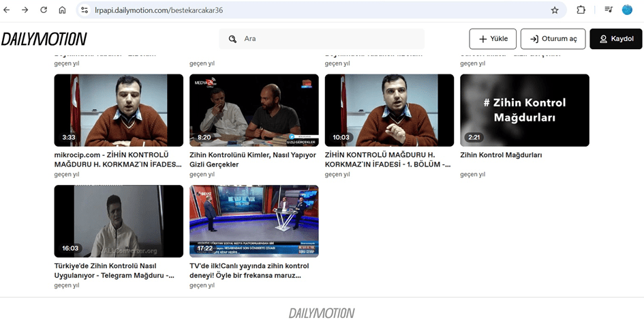This screenshot has height=320, width=644.
Task: Open the media control icon in toolbar
Action: [608, 10]
